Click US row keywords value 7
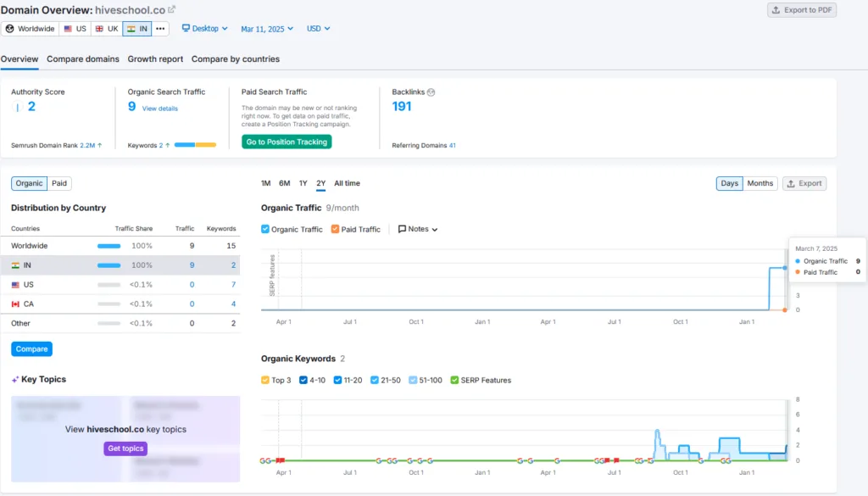 click(x=233, y=285)
